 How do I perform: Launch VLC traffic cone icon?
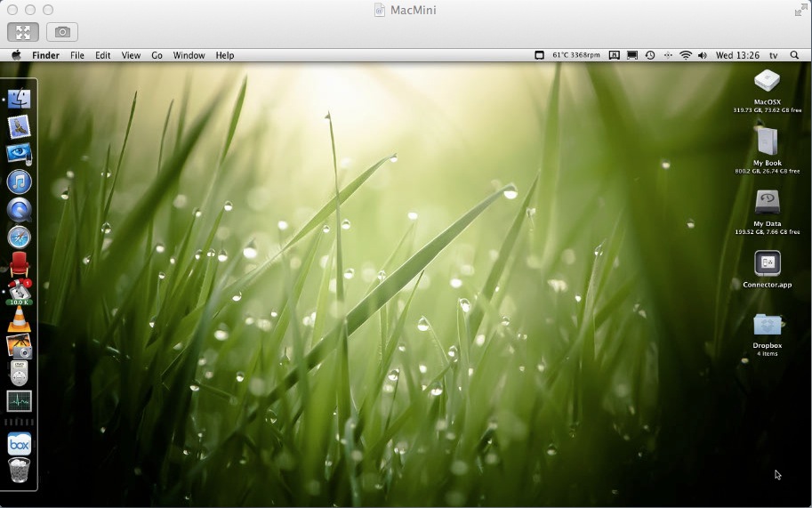[x=20, y=319]
